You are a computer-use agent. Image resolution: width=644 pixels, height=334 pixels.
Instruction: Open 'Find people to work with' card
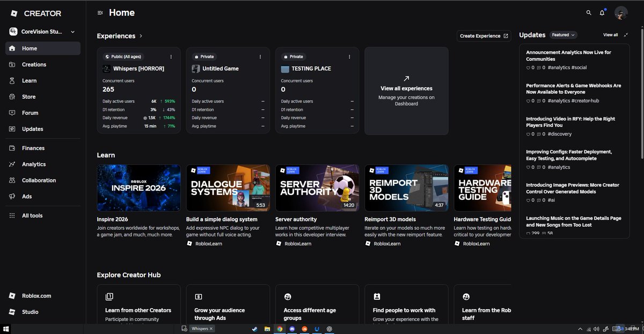pyautogui.click(x=406, y=304)
